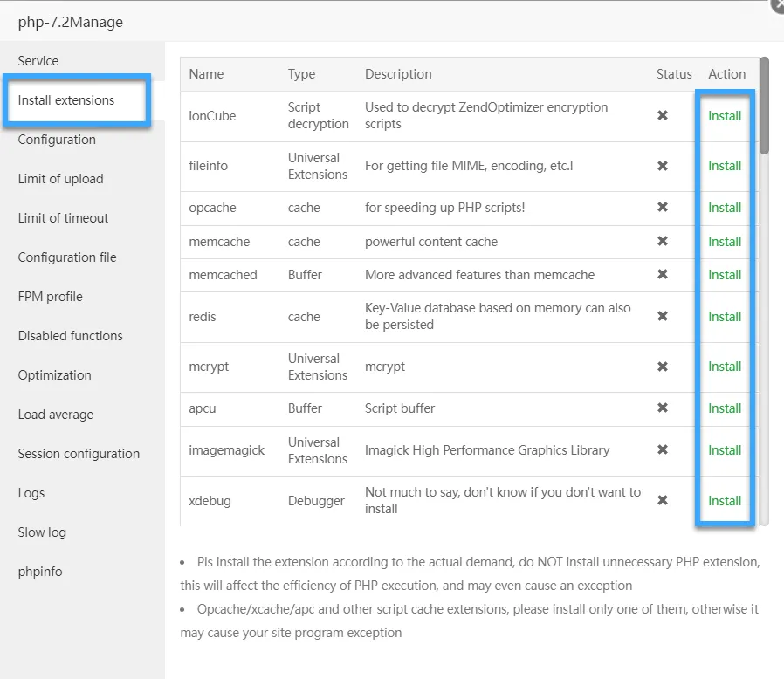The image size is (784, 679).
Task: Install the memcache extension
Action: tap(725, 242)
